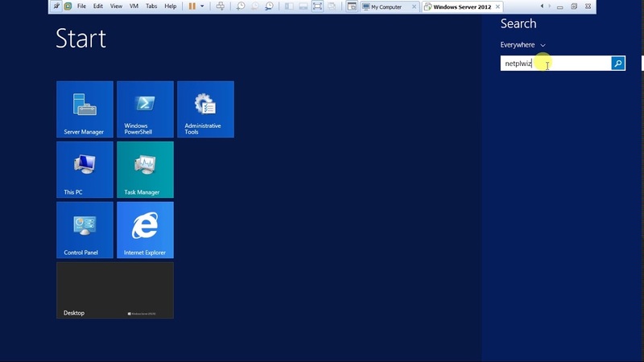Click the netplwiz search text field
The width and height of the screenshot is (644, 362).
pyautogui.click(x=555, y=64)
